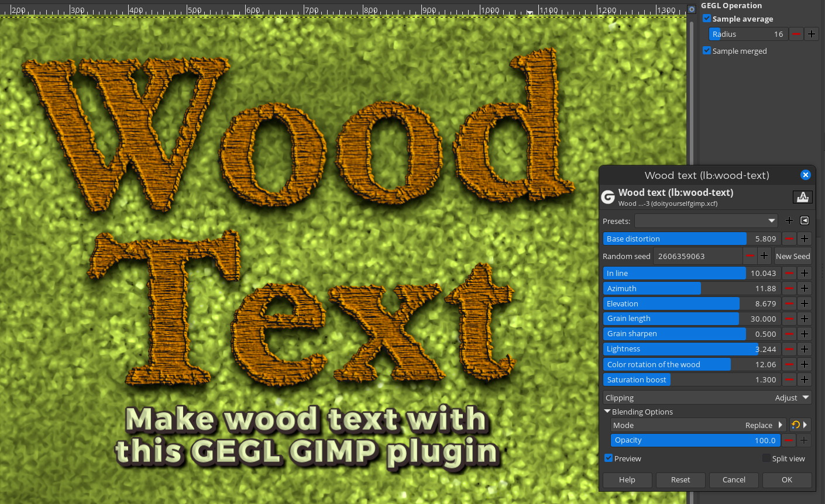Image resolution: width=825 pixels, height=504 pixels.
Task: Decrease Grain sharpen with minus button
Action: tap(789, 334)
